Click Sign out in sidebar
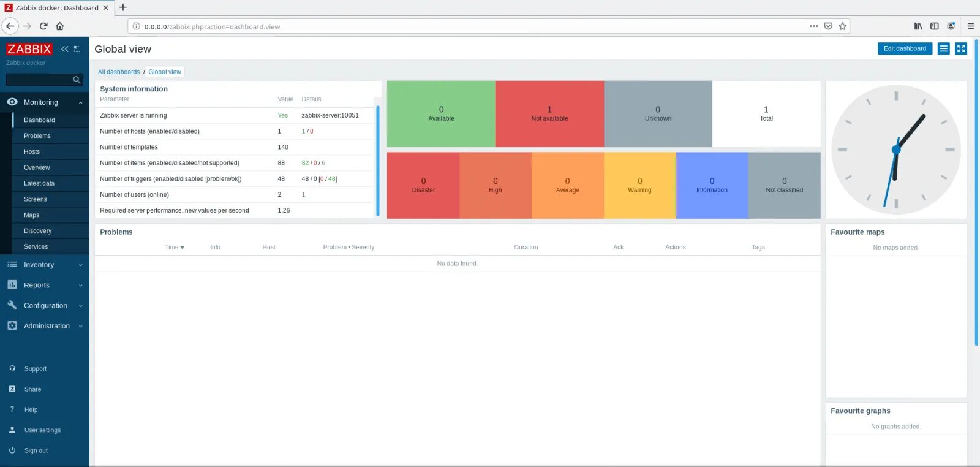This screenshot has height=467, width=980. [x=36, y=450]
